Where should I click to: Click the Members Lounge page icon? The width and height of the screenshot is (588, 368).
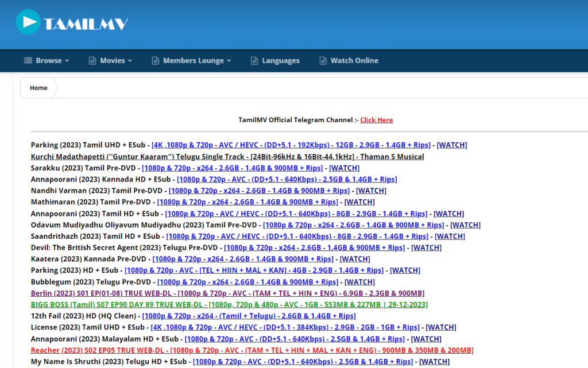[155, 60]
